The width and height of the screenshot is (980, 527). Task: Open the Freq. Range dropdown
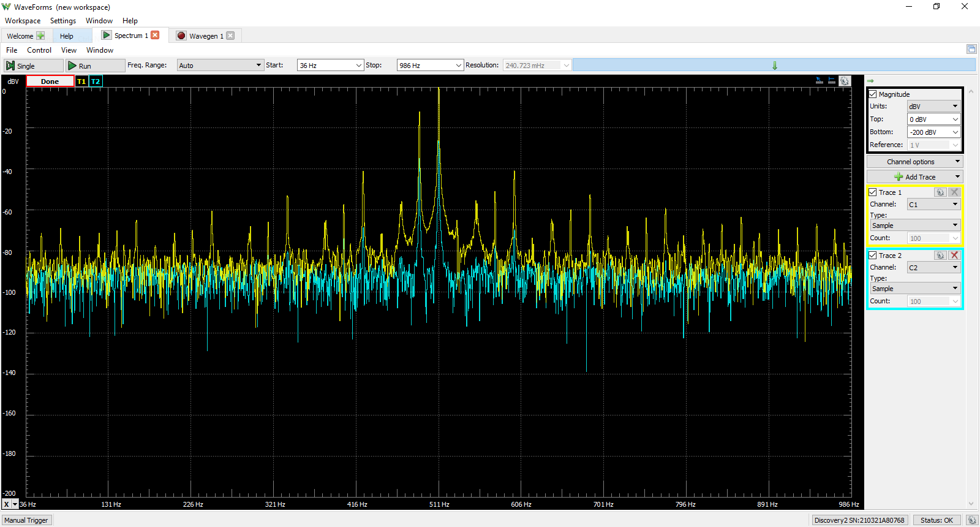tap(220, 65)
